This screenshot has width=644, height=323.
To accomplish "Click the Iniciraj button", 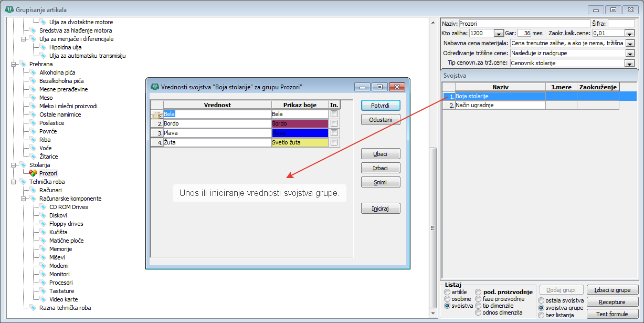I will 381,209.
